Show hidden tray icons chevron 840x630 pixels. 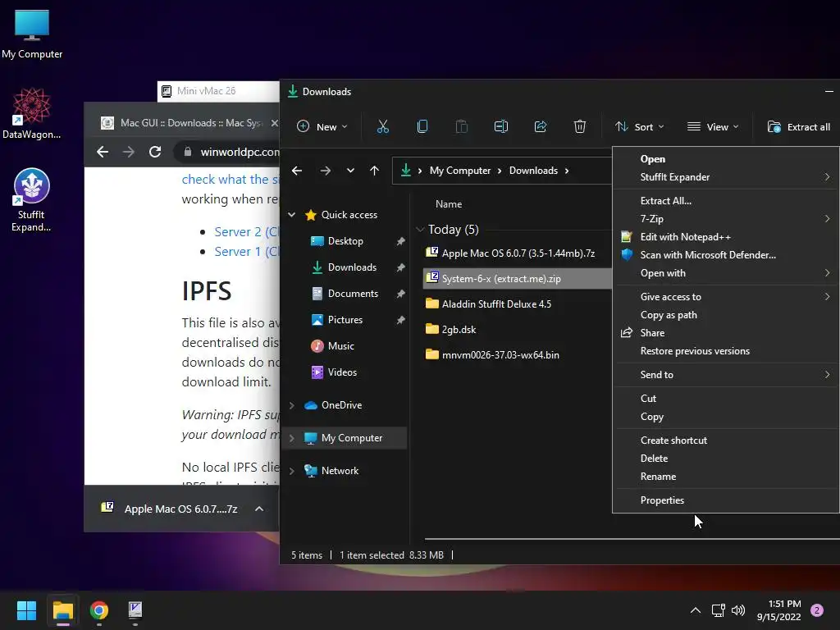tap(696, 610)
